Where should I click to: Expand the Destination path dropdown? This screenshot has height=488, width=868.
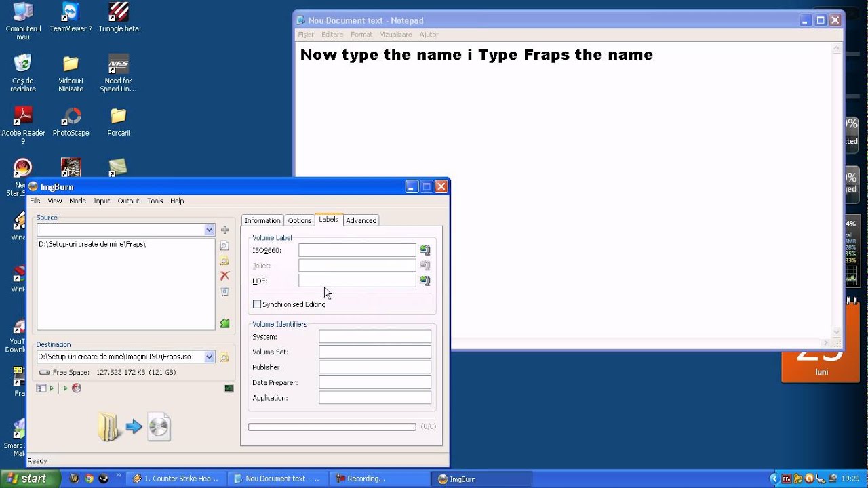[x=209, y=357]
